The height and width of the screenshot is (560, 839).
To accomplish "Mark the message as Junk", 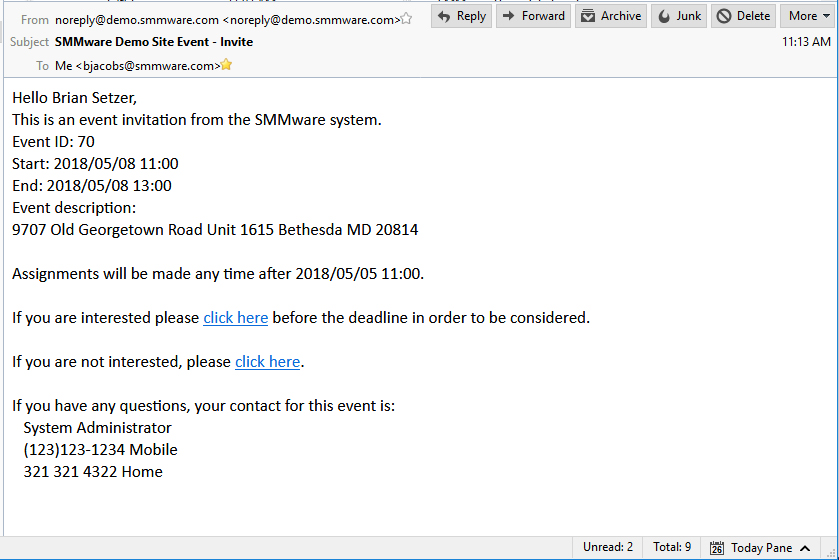I will coord(679,16).
